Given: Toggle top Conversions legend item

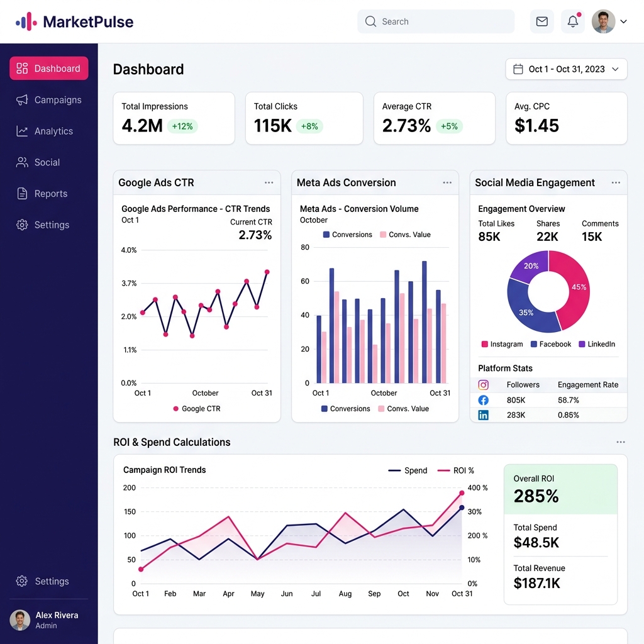Looking at the screenshot, I should pyautogui.click(x=347, y=235).
